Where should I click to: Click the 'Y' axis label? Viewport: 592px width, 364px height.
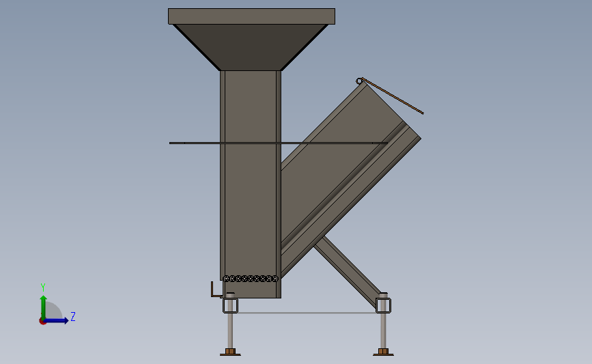(x=43, y=288)
